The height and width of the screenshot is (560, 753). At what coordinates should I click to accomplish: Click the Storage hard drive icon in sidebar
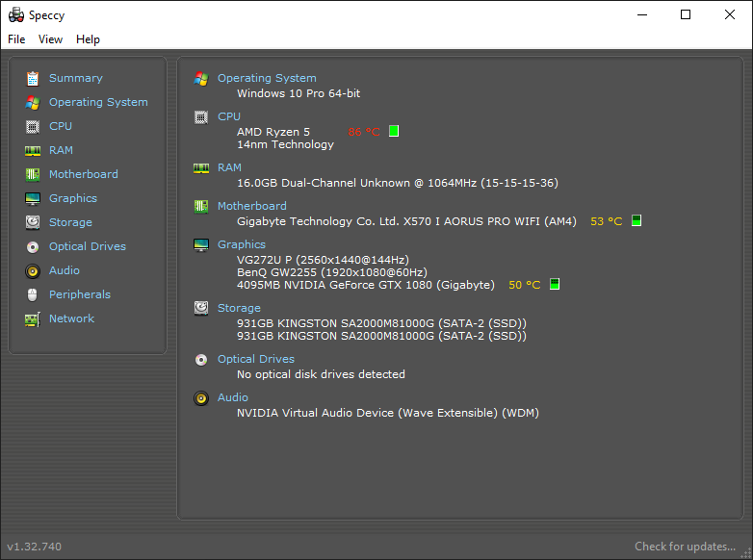[x=33, y=222]
